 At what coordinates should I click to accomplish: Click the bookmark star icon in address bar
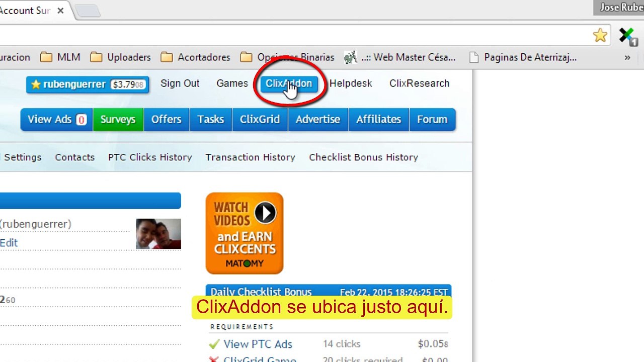coord(600,35)
